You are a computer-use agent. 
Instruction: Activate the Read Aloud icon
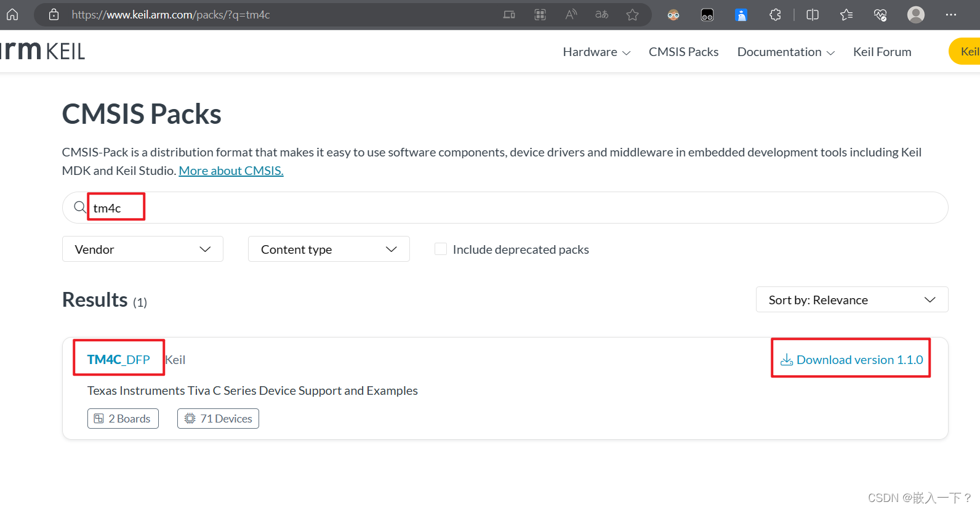pos(571,14)
